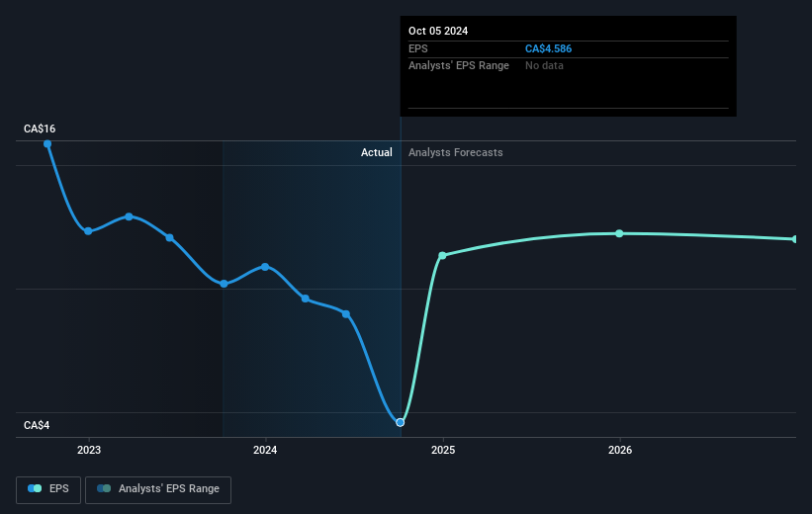The image size is (812, 514).
Task: Click the last forecast point at chart edge
Action: point(794,239)
